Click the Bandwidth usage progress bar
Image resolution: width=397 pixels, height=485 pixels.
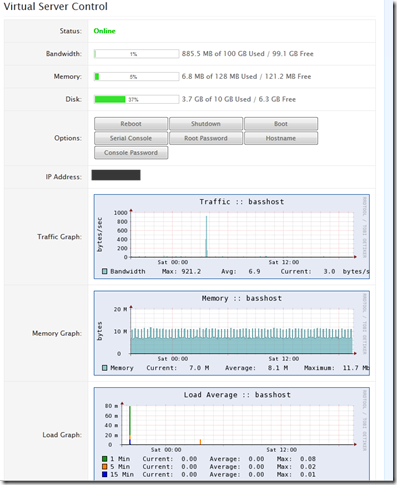(x=136, y=54)
